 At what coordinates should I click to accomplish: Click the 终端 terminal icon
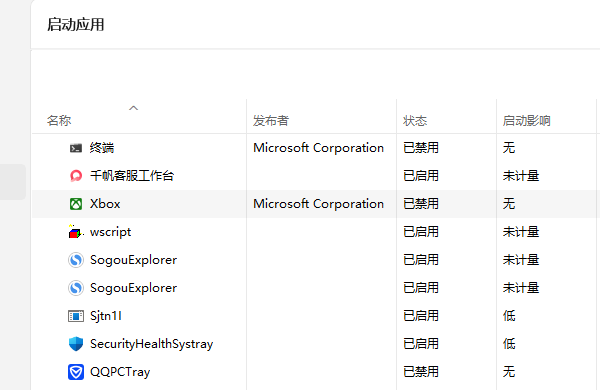pos(76,148)
